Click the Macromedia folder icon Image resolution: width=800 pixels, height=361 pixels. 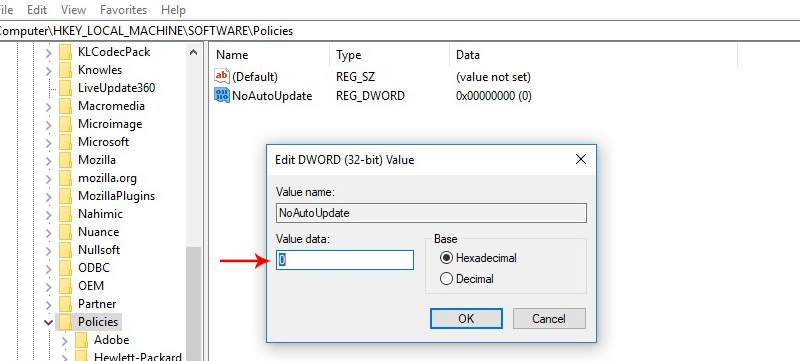pyautogui.click(x=65, y=106)
